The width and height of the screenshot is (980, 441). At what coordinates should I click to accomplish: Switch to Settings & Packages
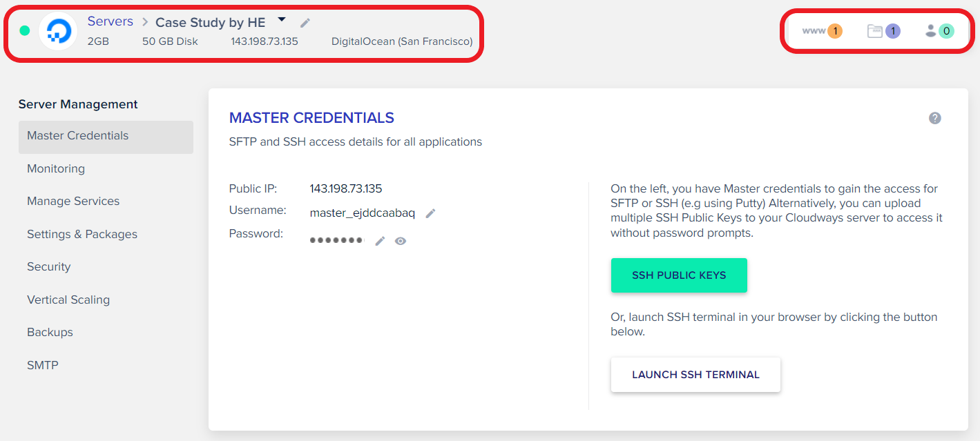point(81,234)
